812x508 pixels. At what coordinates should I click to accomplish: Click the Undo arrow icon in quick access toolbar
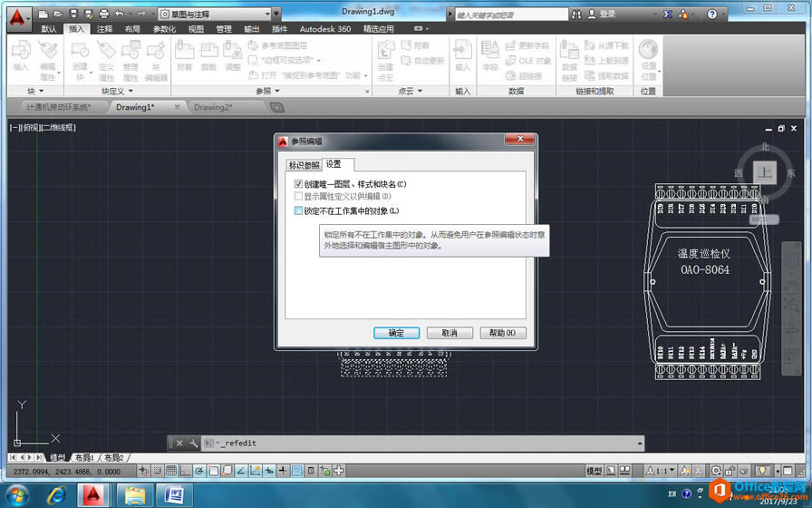click(119, 14)
